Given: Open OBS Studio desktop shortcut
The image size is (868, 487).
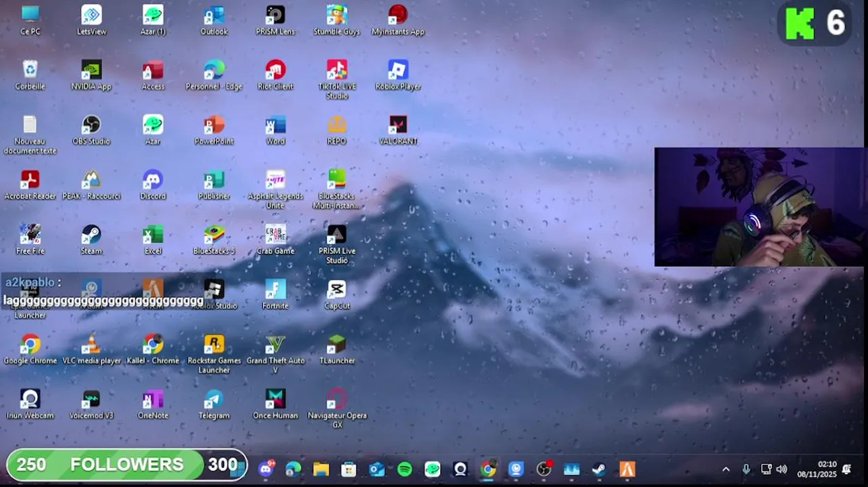Looking at the screenshot, I should (x=91, y=129).
